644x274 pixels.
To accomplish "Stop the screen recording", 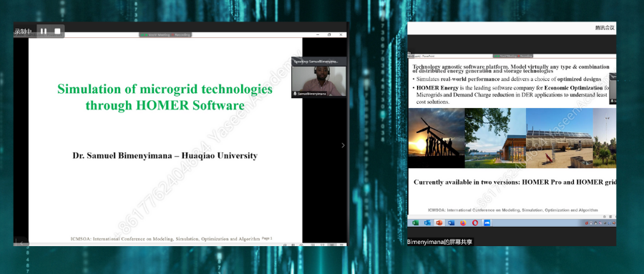I will [57, 31].
